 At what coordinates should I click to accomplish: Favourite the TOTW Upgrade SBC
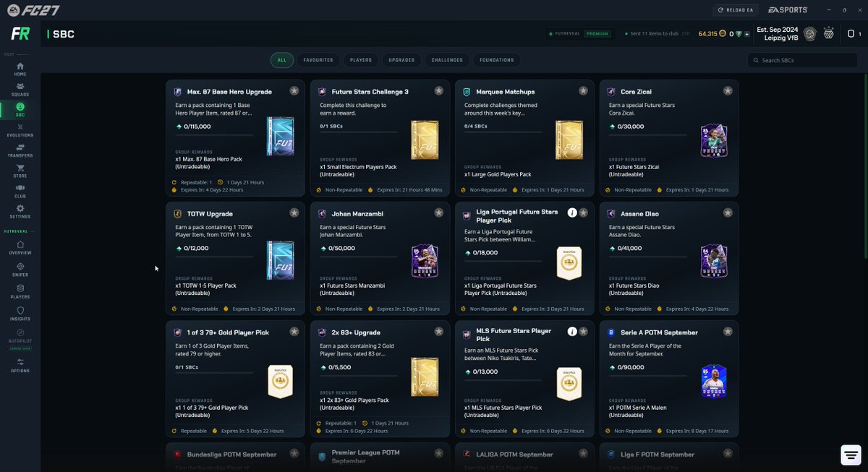pos(294,213)
